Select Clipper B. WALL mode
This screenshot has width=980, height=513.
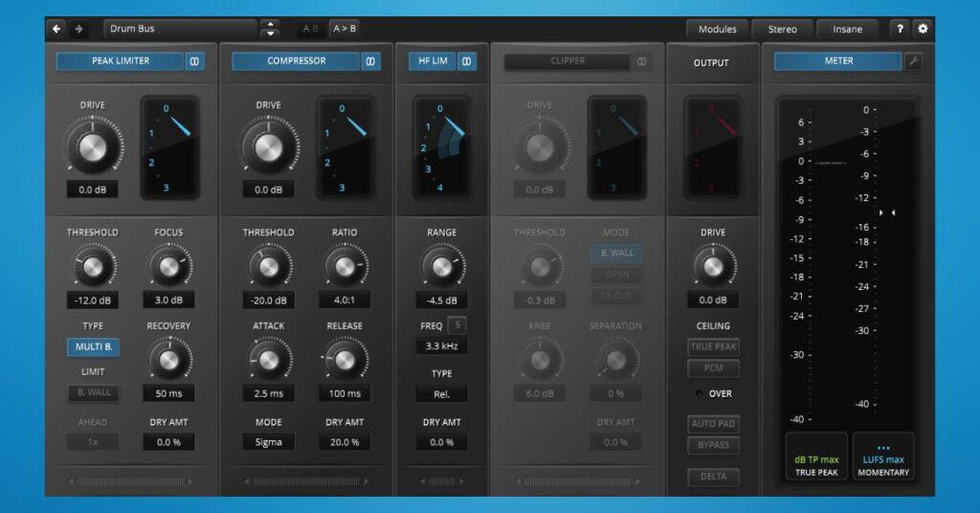coord(616,253)
